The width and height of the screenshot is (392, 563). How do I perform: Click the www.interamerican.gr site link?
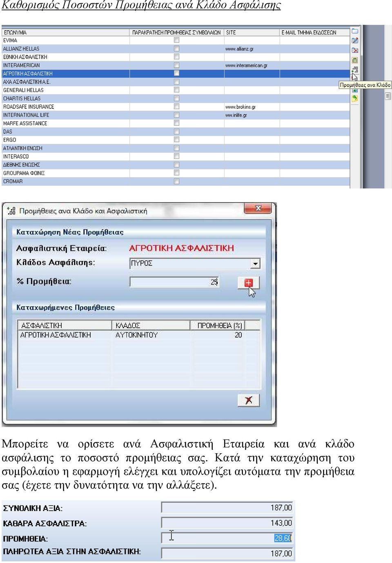click(x=246, y=65)
